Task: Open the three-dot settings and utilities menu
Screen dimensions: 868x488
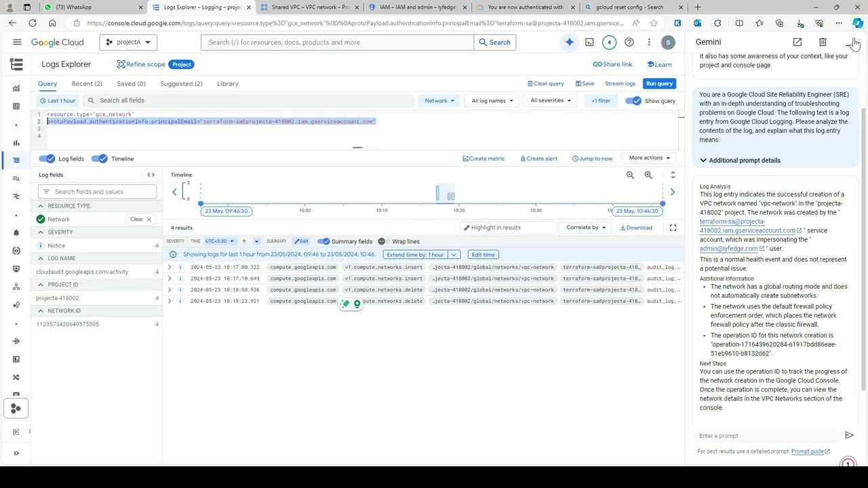Action: (649, 42)
